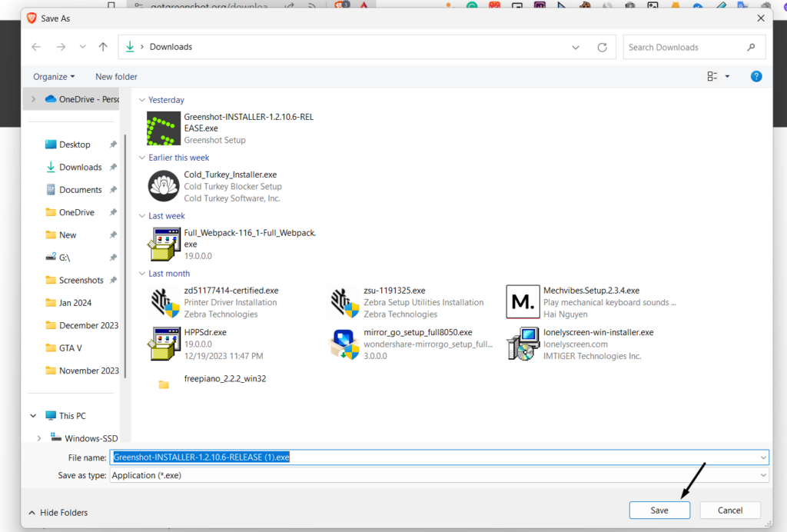Collapse the This PC tree node
787x532 pixels.
pos(33,416)
